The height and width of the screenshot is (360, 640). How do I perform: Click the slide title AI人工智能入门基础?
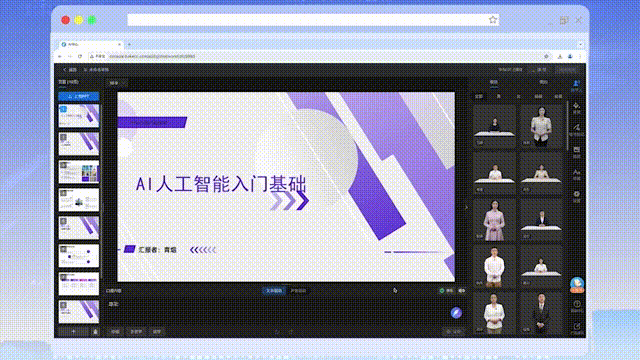[221, 184]
